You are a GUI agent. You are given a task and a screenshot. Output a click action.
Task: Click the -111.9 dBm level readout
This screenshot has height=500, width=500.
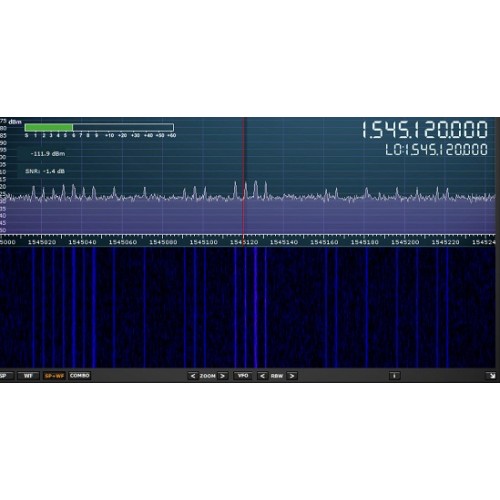48,154
